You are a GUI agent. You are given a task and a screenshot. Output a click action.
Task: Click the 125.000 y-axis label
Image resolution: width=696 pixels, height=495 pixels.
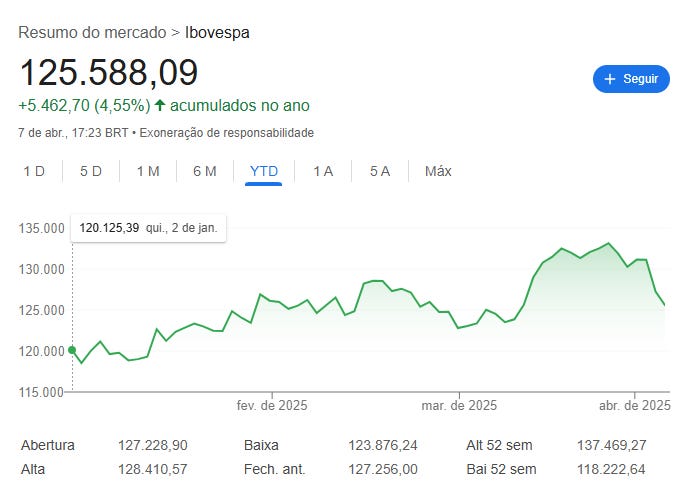41,310
